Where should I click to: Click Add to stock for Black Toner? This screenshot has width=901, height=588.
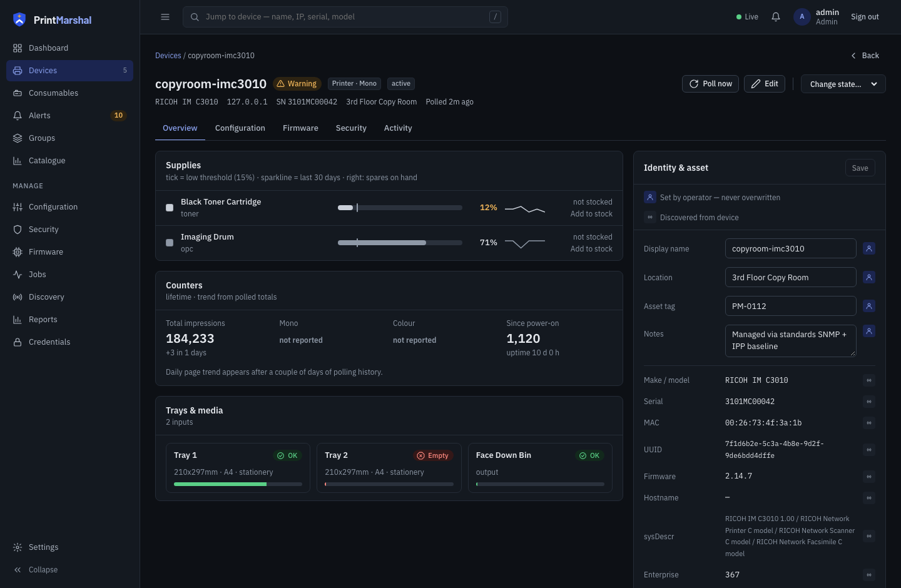591,214
